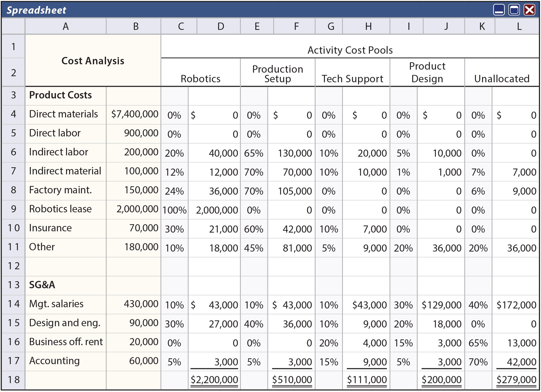Screen dimensions: 541x392
Task: Select column L header
Action: (x=519, y=26)
